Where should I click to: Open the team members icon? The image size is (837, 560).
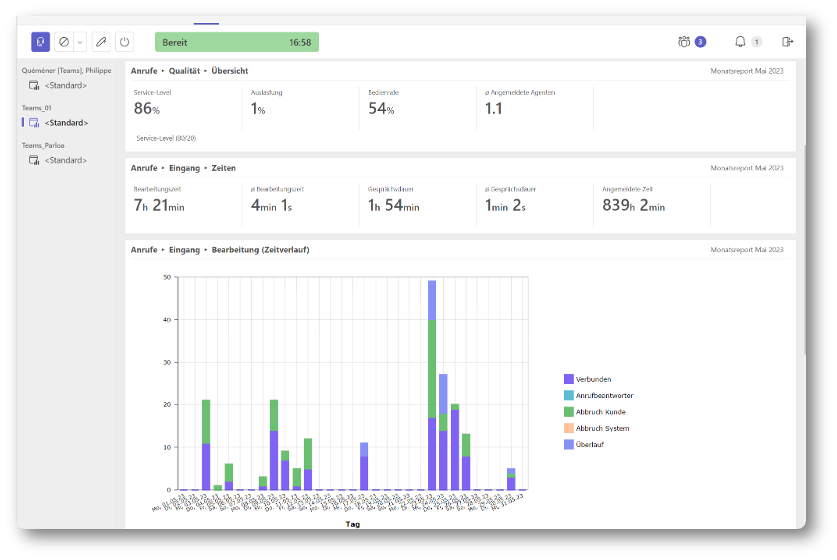[684, 42]
